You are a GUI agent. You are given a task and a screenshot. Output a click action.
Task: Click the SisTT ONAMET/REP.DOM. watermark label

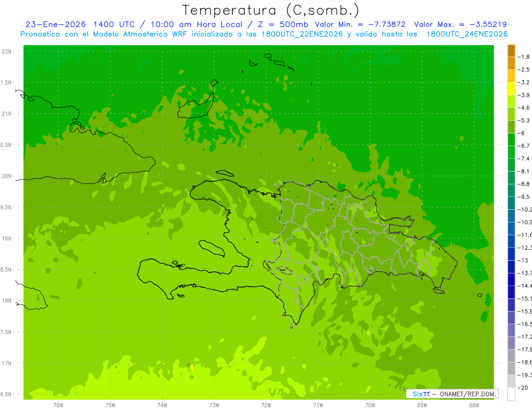[x=452, y=394]
